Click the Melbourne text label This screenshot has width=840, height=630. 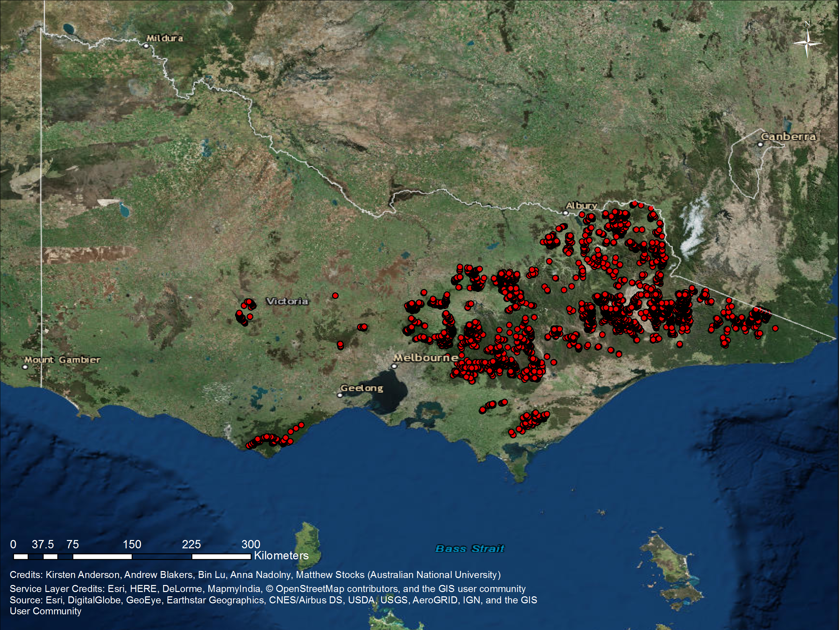coord(425,358)
